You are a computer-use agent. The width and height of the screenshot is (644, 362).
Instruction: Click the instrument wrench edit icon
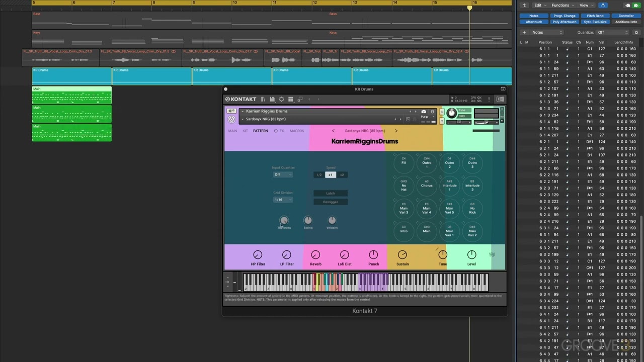[x=231, y=111]
